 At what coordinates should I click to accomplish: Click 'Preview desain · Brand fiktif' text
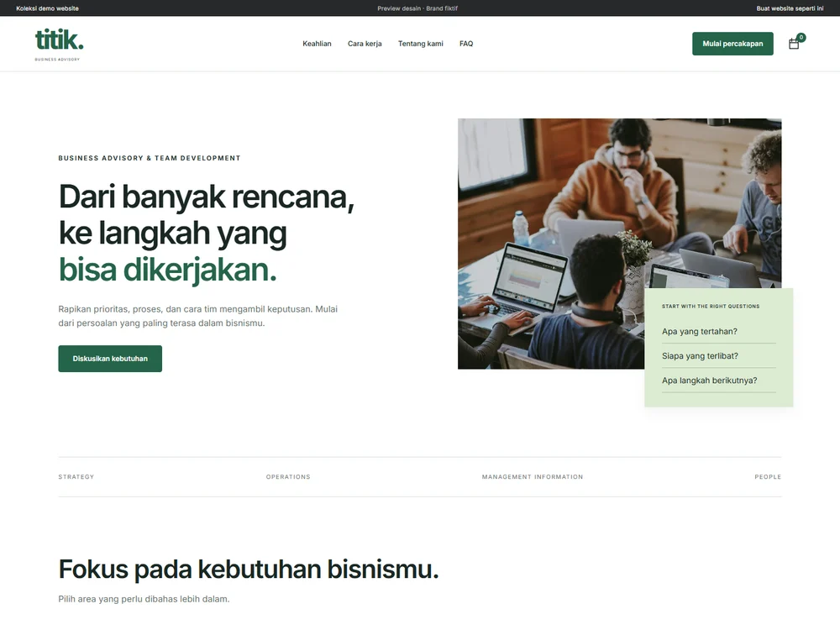[x=417, y=8]
